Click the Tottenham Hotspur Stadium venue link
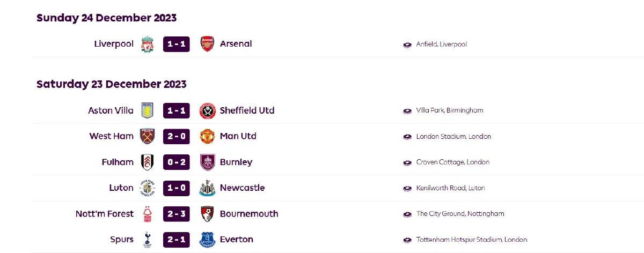The width and height of the screenshot is (644, 253). click(x=471, y=240)
